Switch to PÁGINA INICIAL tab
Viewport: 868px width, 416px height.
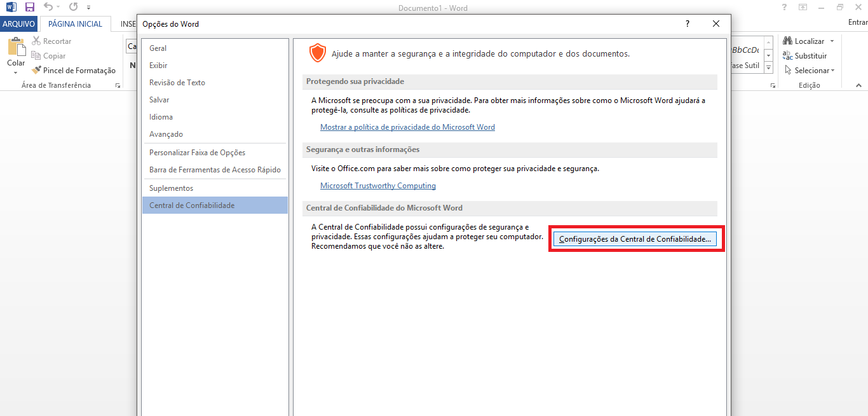click(x=75, y=24)
